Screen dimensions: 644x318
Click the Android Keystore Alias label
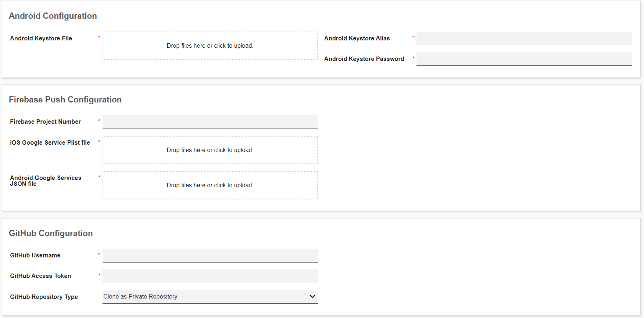(357, 38)
